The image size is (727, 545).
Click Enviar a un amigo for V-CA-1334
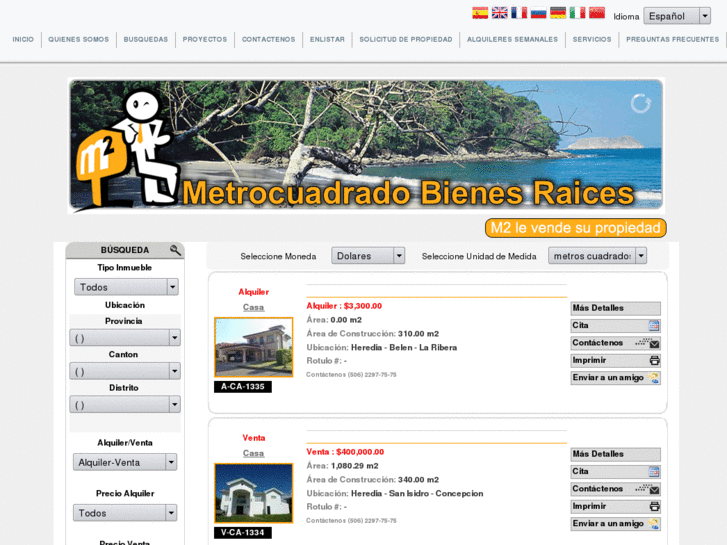[x=616, y=524]
